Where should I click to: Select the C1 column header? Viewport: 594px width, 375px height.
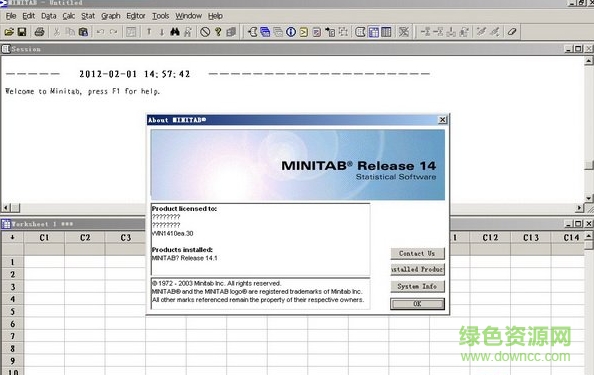tap(44, 238)
